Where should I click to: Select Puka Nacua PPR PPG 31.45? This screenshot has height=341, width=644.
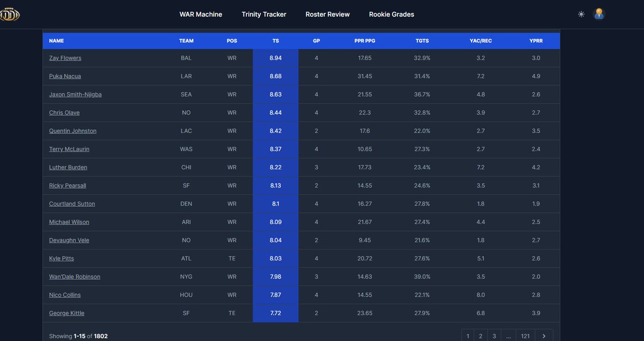364,76
